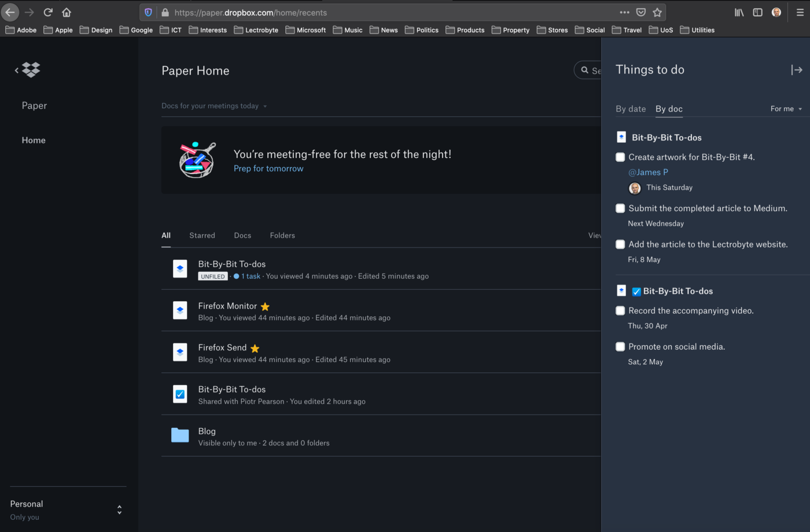This screenshot has height=532, width=810.
Task: Save page to Pocket icon
Action: click(x=641, y=12)
